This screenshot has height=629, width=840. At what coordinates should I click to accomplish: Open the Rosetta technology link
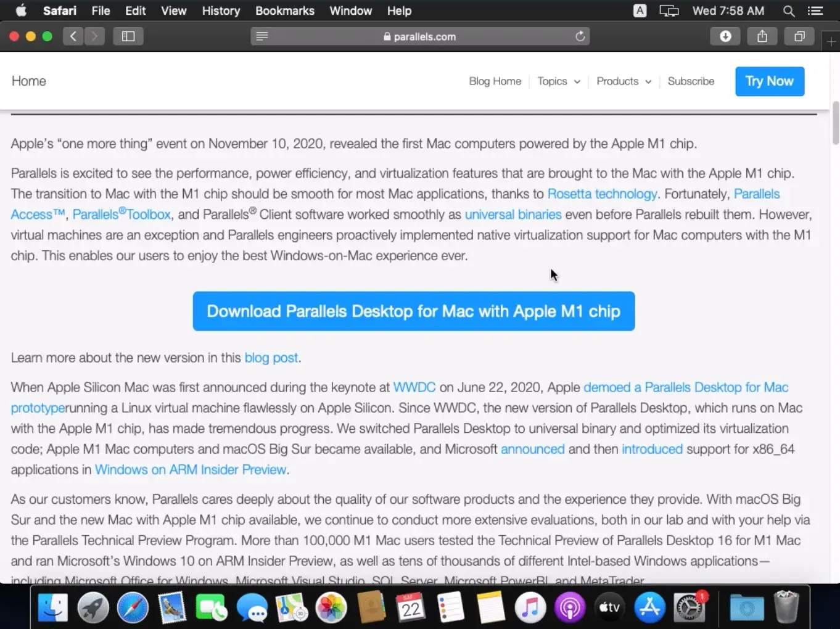pos(602,194)
